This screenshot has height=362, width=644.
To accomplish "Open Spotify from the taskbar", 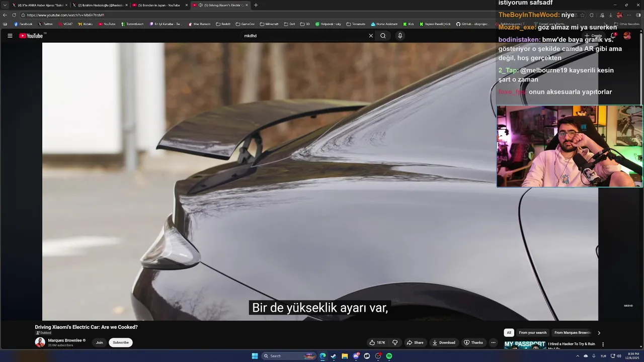I will 389,356.
